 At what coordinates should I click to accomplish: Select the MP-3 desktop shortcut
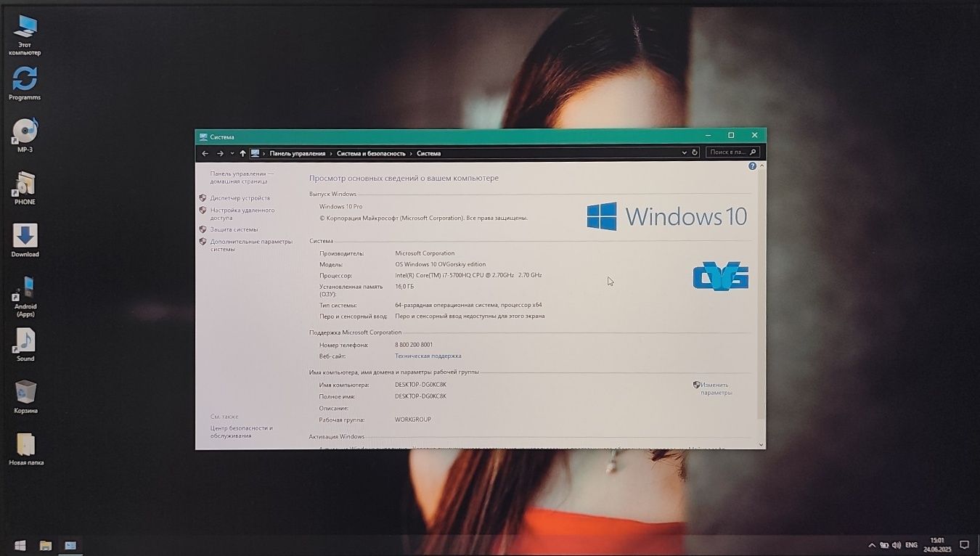(x=25, y=136)
